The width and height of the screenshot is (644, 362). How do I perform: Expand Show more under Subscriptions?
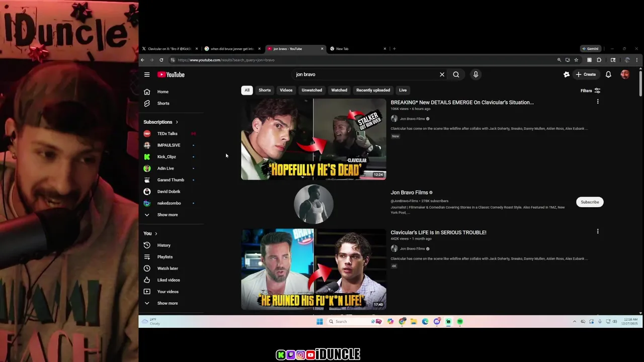tap(171, 215)
